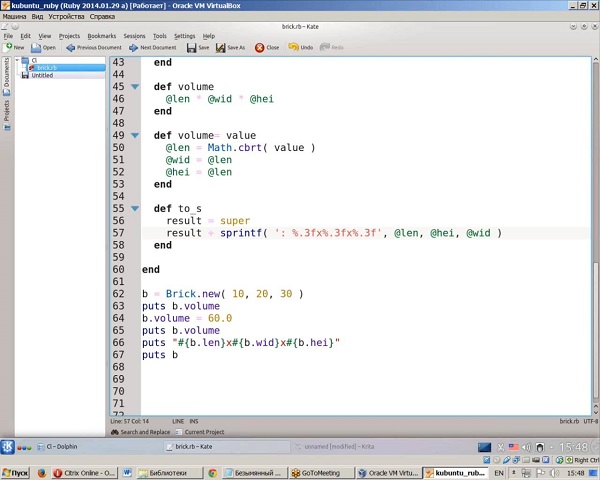Toggle the Projects side panel tab
Screen dimensions: 600x480
click(x=6, y=110)
